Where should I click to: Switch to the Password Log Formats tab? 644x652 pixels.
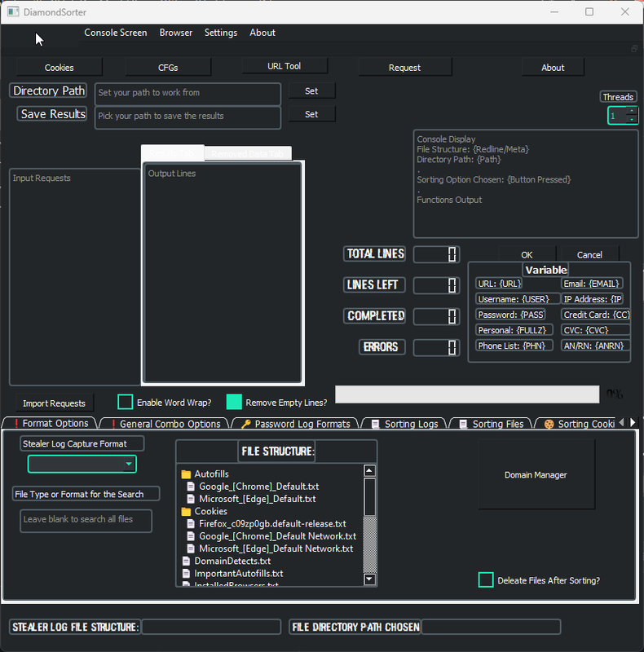296,424
